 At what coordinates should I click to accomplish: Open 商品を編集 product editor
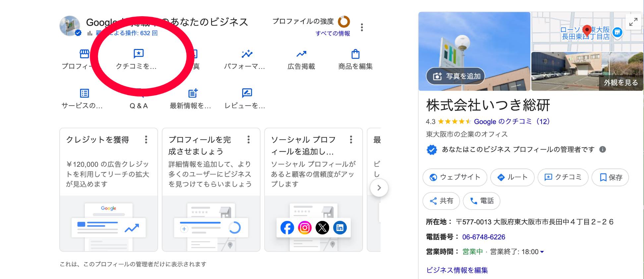pyautogui.click(x=355, y=60)
